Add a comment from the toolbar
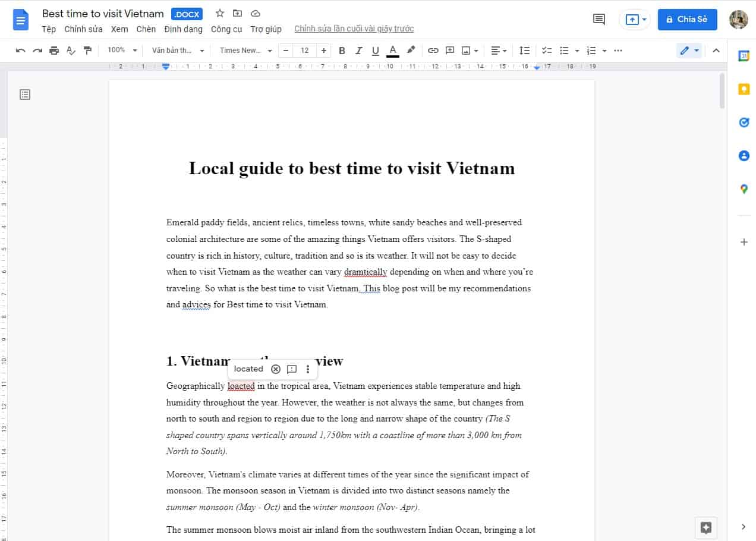The image size is (756, 541). click(x=450, y=51)
